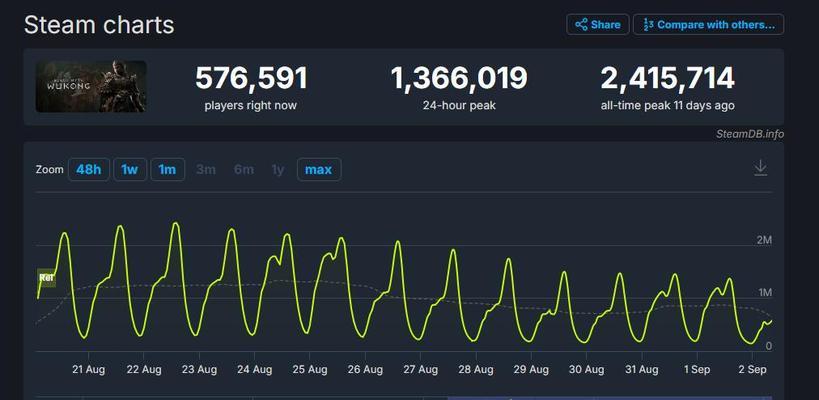Click the download chart icon
The height and width of the screenshot is (400, 819).
pos(760,168)
